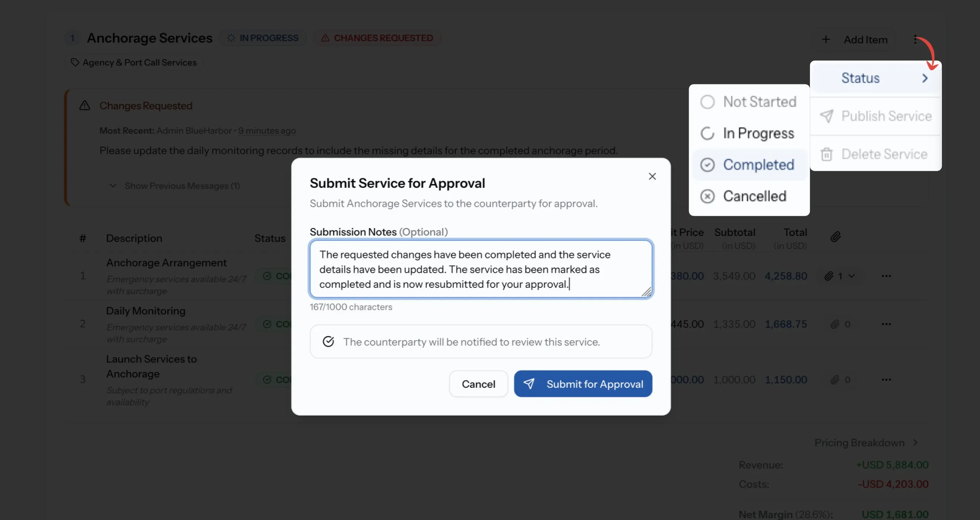Click the -USD 4,203.00 costs value

893,484
